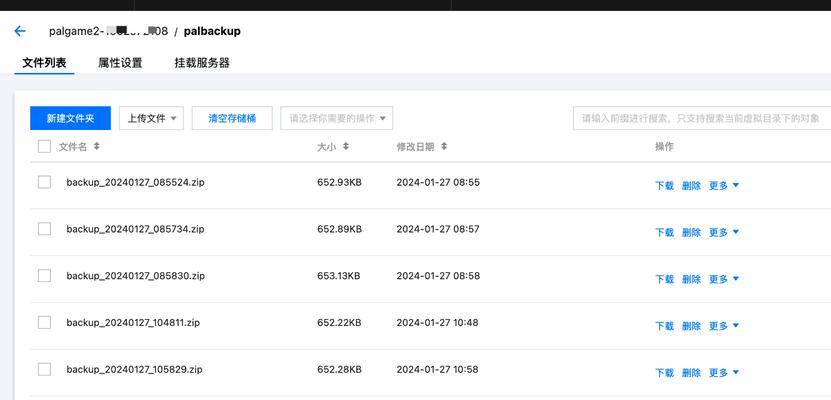The image size is (831, 400).
Task: Check the box for backup_20240127_085524.zip
Action: tap(45, 182)
